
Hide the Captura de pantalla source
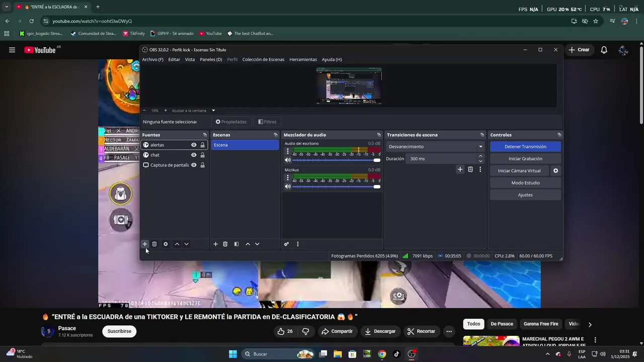[x=194, y=165]
